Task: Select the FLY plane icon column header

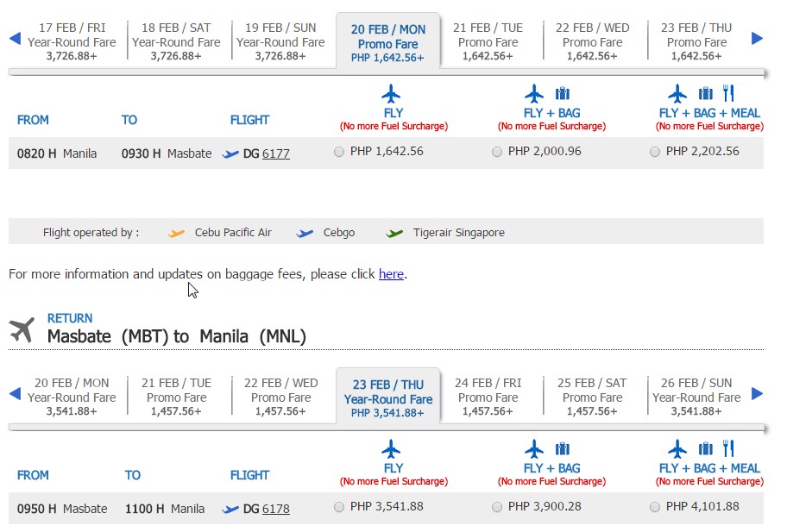Action: coord(393,94)
